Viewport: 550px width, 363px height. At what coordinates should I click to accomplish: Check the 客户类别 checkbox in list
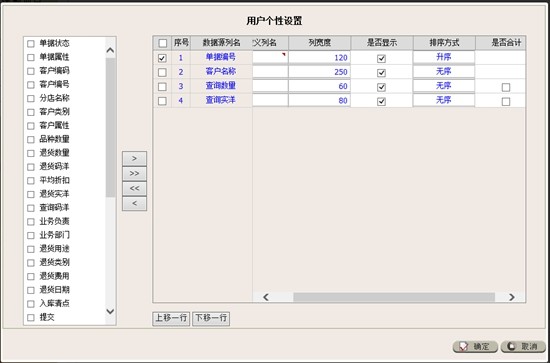31,112
